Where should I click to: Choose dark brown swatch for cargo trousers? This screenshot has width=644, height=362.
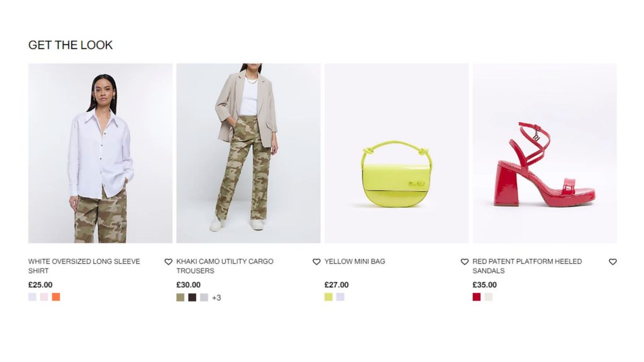tap(192, 297)
